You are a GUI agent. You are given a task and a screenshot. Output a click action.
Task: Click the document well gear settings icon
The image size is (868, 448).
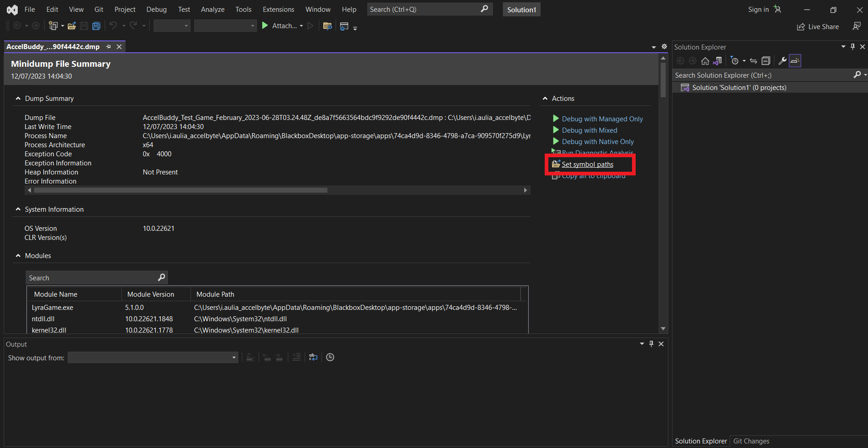tap(664, 46)
